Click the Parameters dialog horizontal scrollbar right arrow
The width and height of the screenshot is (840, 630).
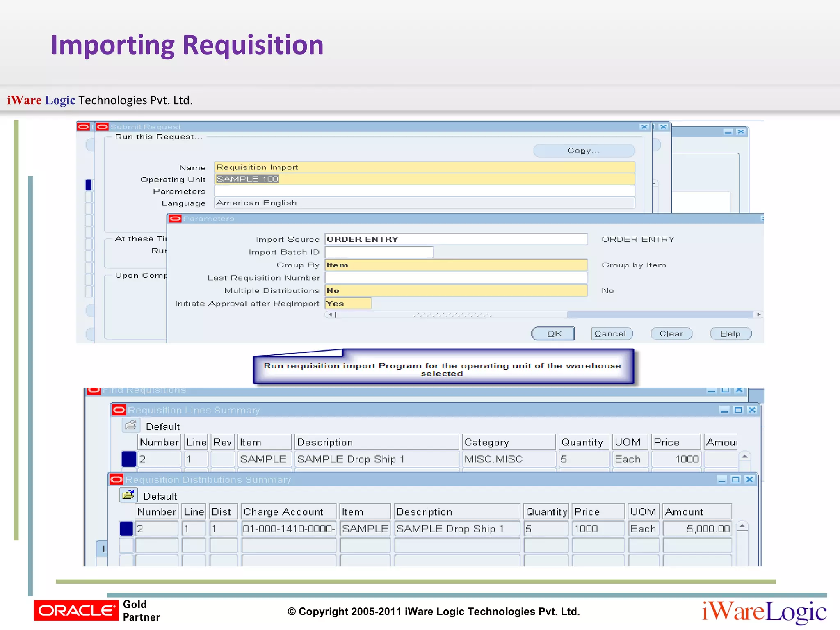point(758,315)
